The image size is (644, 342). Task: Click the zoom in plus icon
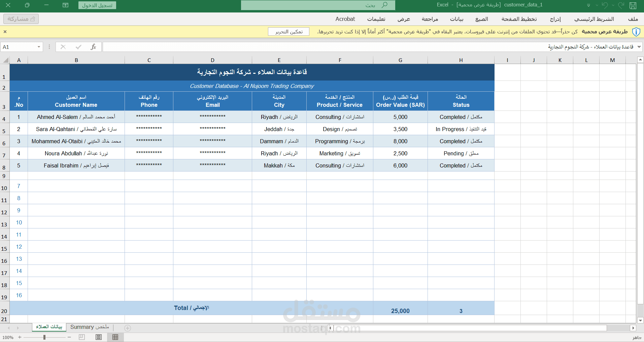(20, 337)
